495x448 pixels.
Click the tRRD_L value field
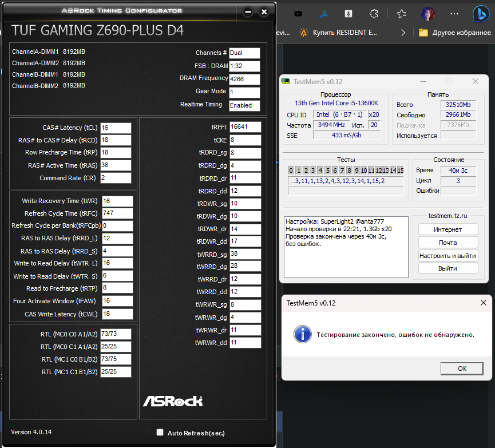tap(117, 239)
